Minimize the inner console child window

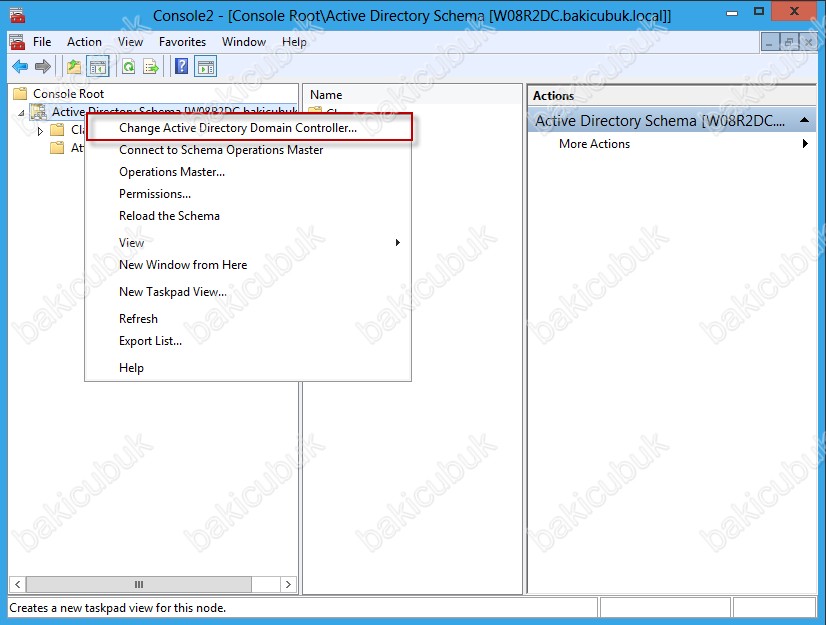[x=770, y=43]
